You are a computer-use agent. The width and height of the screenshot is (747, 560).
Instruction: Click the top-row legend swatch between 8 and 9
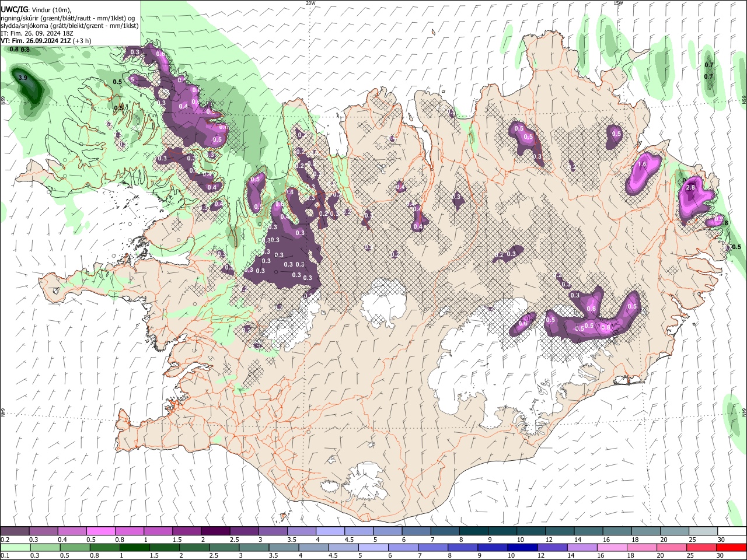(x=473, y=531)
